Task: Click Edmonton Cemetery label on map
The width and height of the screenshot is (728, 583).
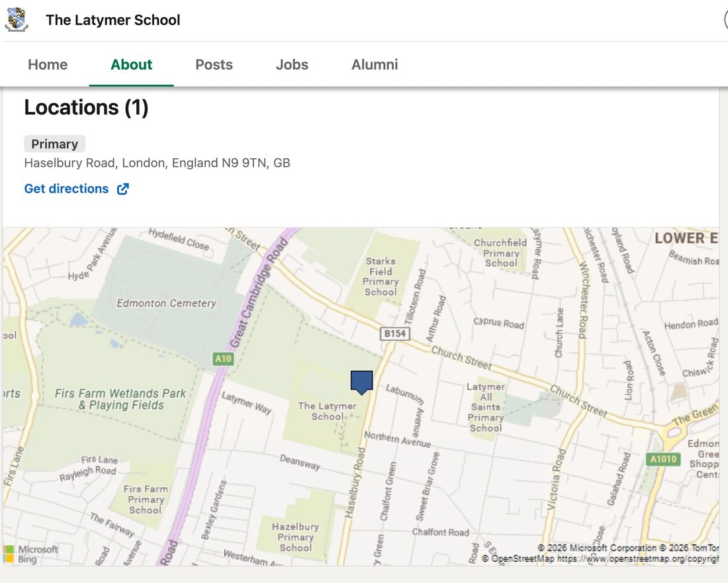Action: point(167,303)
